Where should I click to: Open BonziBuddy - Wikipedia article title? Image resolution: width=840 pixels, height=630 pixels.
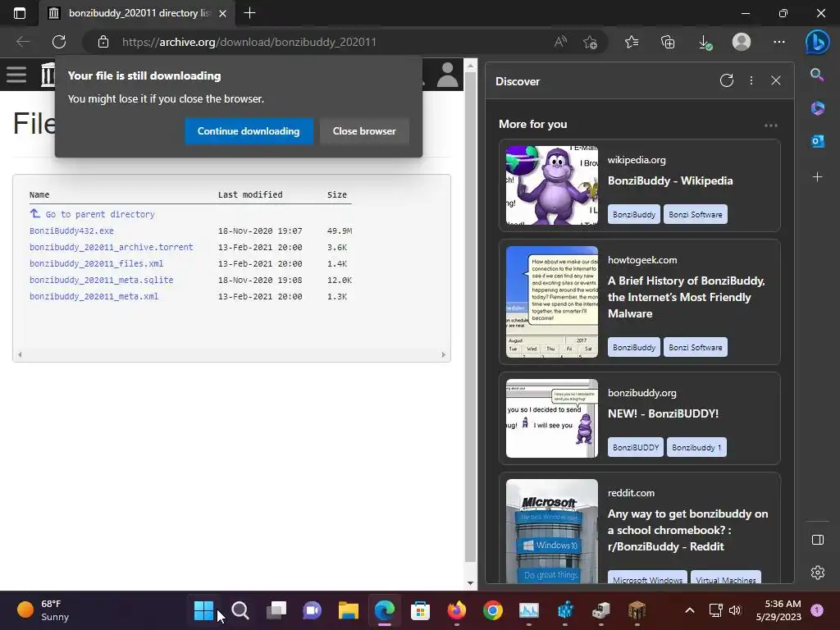[x=670, y=180]
